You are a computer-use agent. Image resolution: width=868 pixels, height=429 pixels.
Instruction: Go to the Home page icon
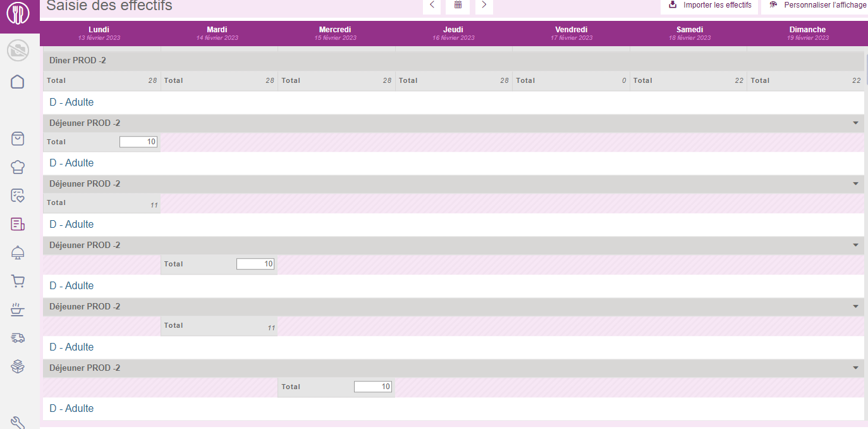(18, 82)
